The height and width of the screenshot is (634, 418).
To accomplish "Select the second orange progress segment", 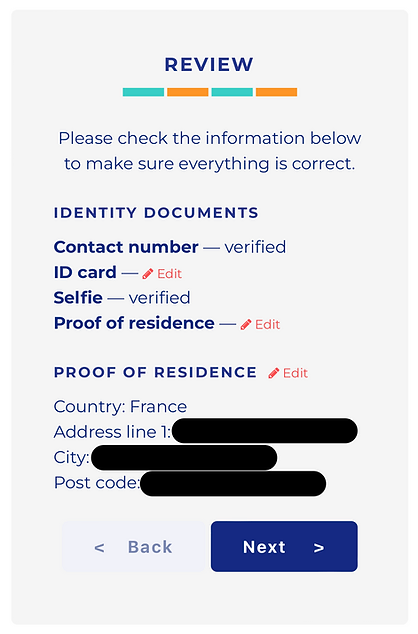I will (188, 92).
